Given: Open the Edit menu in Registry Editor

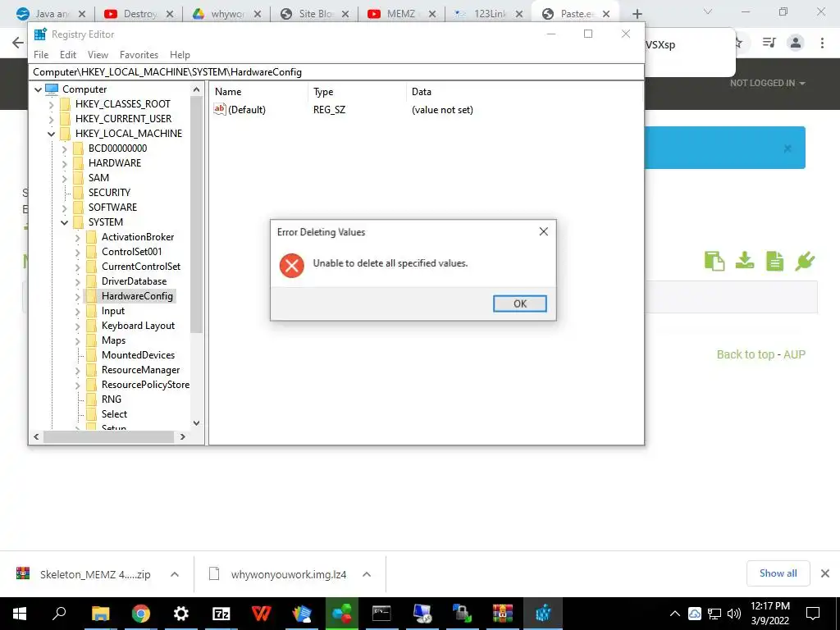Looking at the screenshot, I should tap(68, 55).
